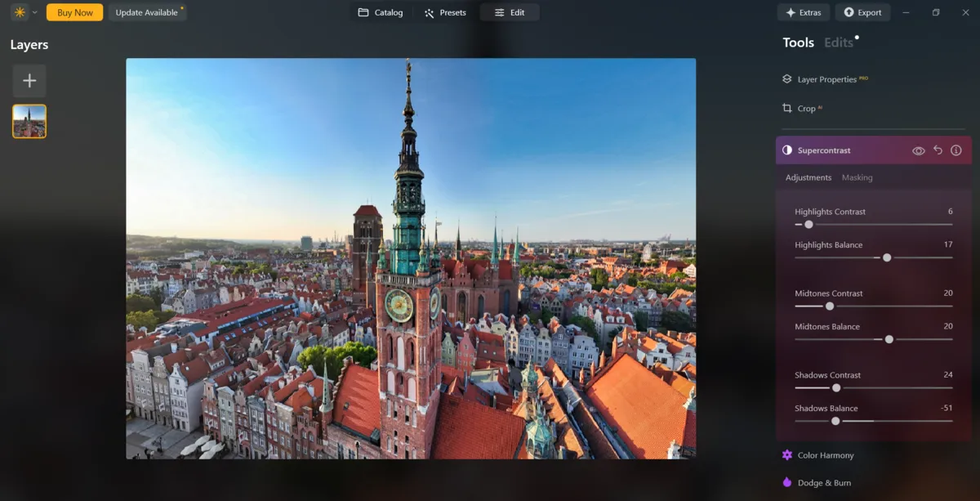The height and width of the screenshot is (501, 980).
Task: Expand the dropdown next to the Luminar logo
Action: click(34, 12)
